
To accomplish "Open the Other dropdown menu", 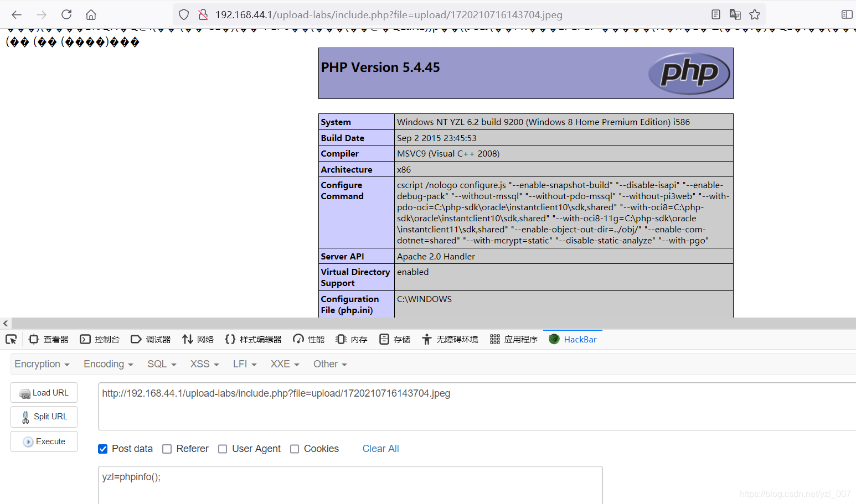I will 330,364.
